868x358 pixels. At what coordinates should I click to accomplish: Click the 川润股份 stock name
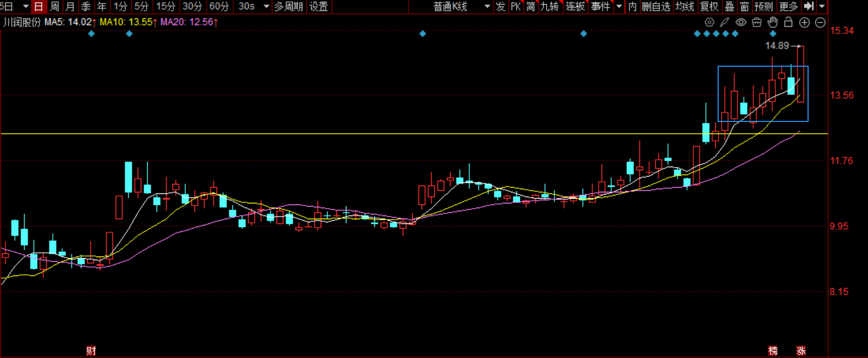(x=22, y=23)
